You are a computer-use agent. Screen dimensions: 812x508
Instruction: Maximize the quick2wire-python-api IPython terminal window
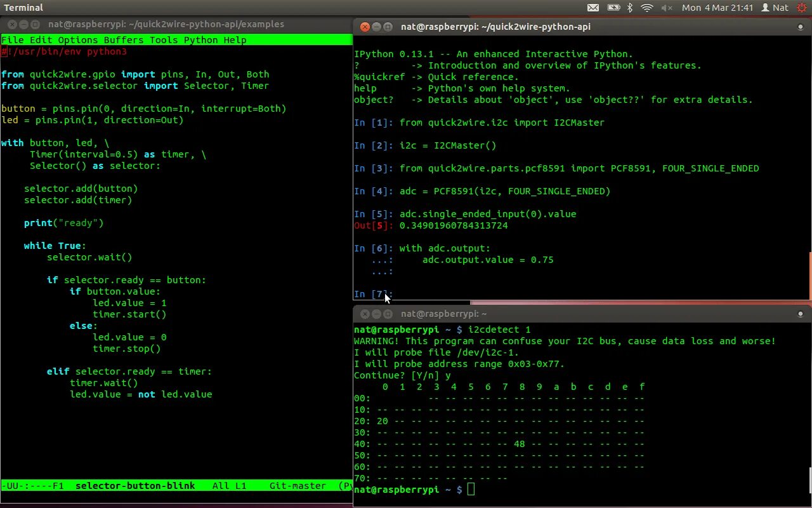point(388,27)
